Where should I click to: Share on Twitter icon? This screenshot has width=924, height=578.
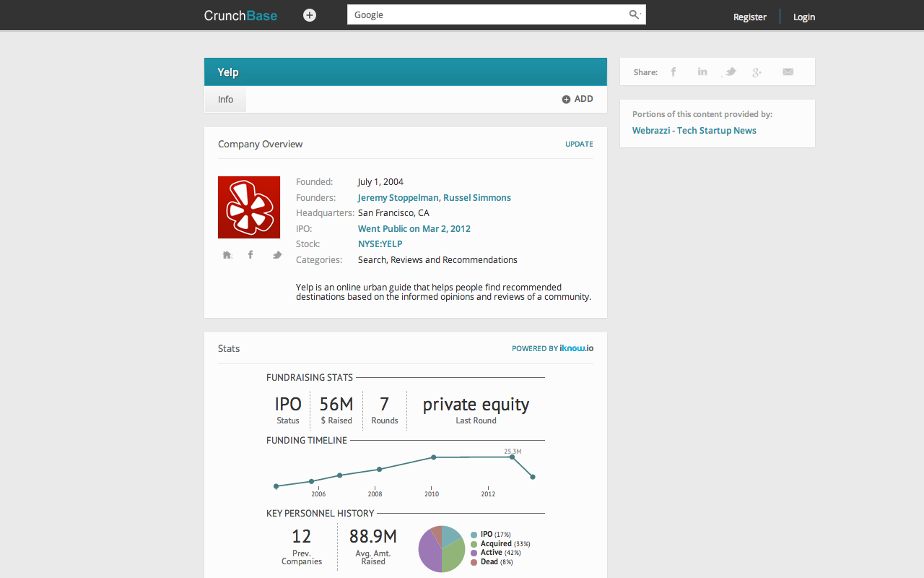tap(731, 72)
